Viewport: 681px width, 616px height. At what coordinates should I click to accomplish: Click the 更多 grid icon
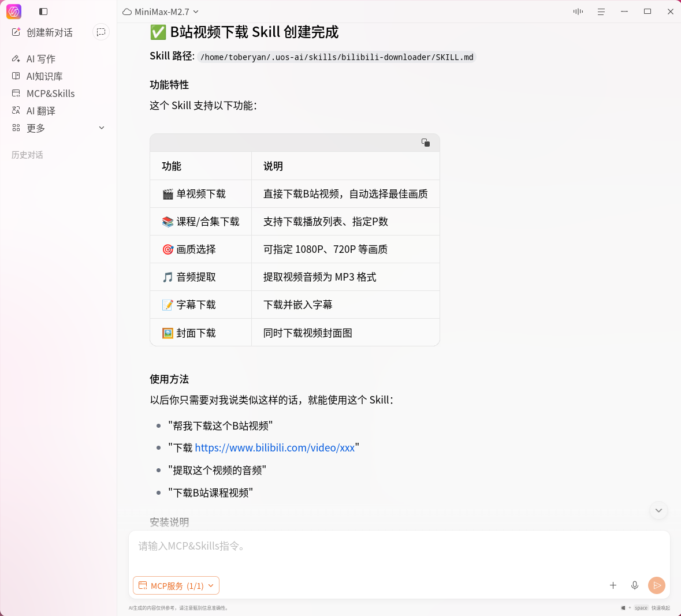click(16, 128)
